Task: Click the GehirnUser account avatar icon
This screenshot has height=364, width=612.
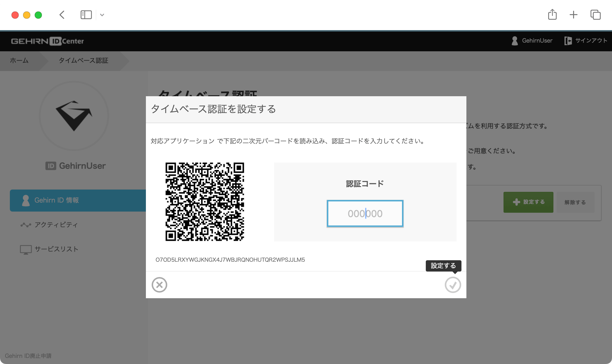Action: click(515, 41)
